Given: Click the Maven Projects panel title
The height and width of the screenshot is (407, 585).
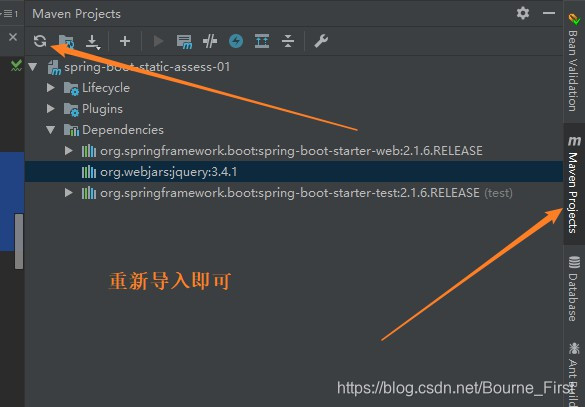Looking at the screenshot, I should [x=76, y=14].
